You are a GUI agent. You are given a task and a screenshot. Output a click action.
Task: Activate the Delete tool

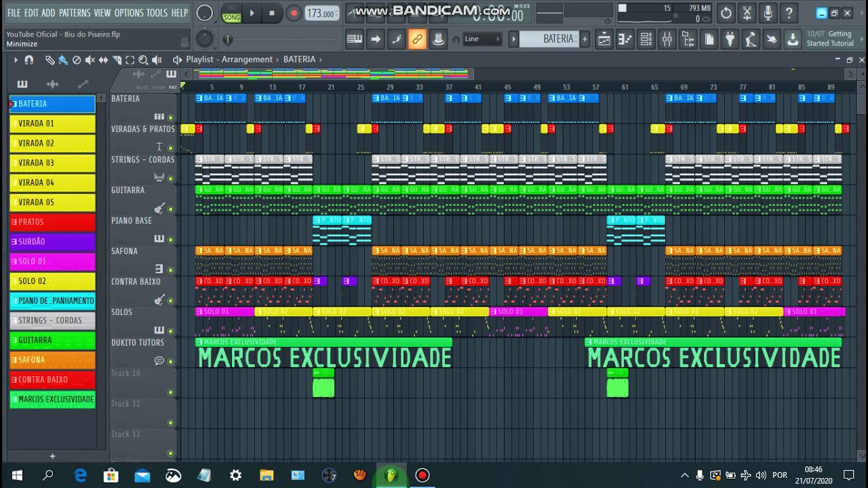[77, 60]
